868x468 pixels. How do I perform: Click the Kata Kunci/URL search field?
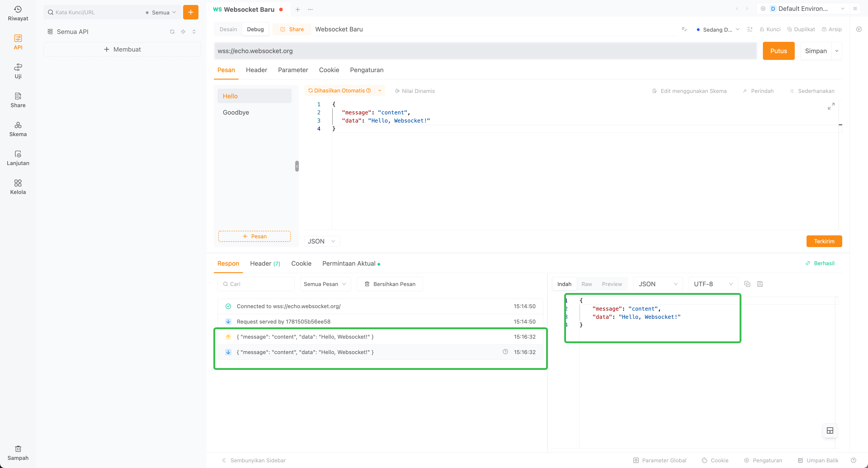[x=96, y=12]
